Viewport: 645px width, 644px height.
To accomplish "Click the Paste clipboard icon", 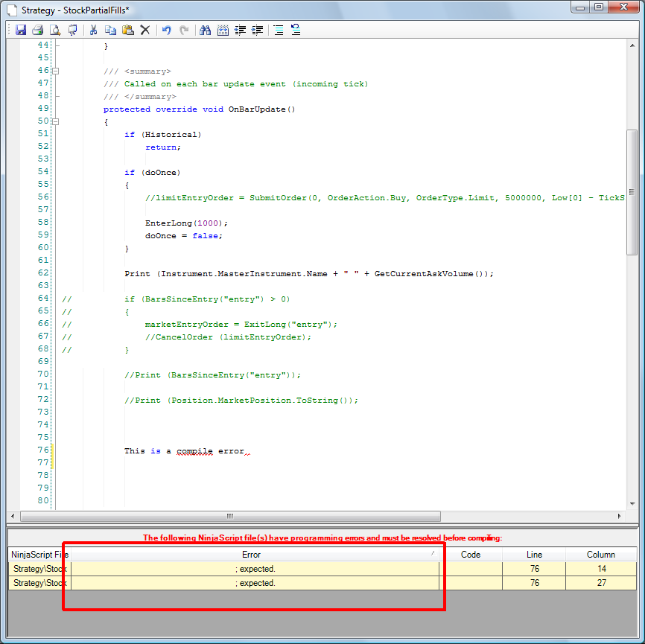I will [x=127, y=30].
